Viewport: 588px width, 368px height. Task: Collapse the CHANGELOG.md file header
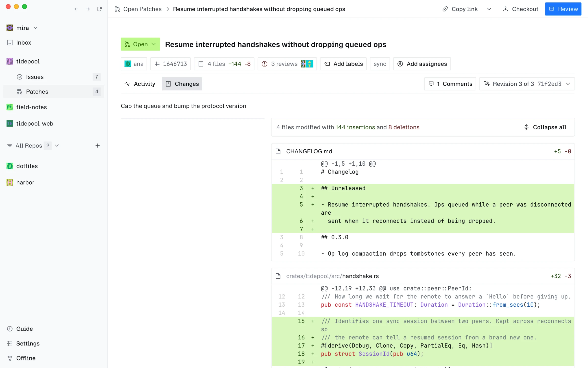(x=423, y=151)
